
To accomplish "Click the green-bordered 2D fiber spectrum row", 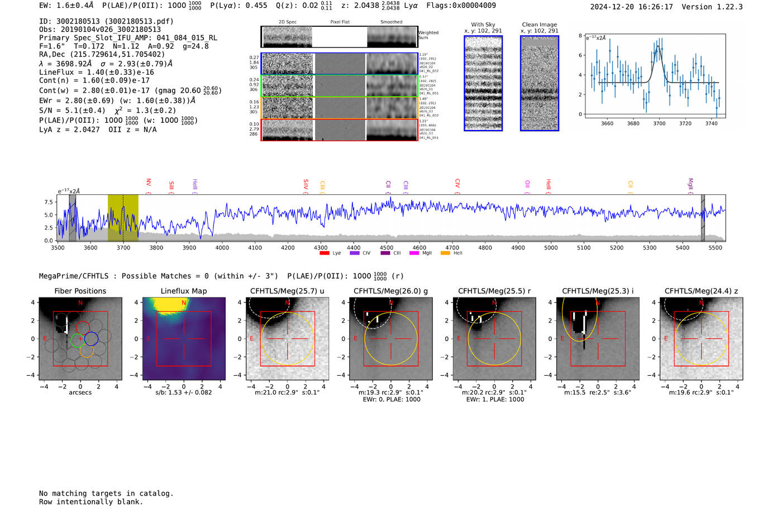I will click(x=339, y=86).
